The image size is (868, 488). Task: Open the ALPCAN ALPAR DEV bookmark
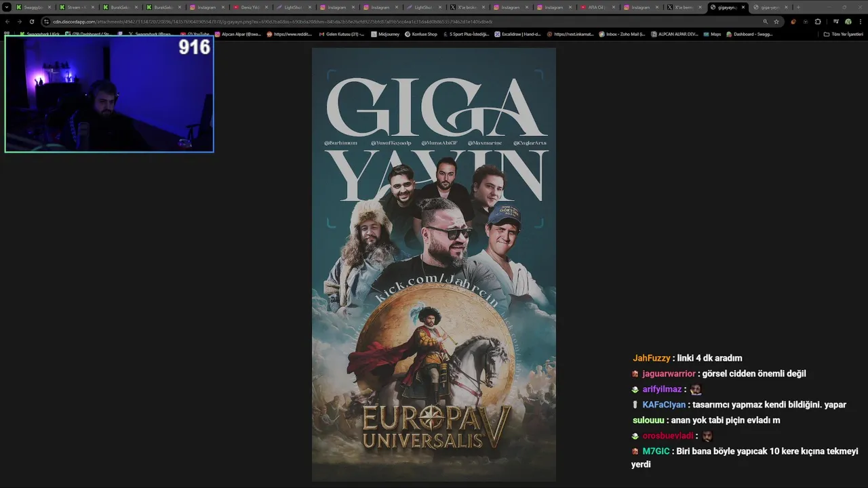(674, 34)
